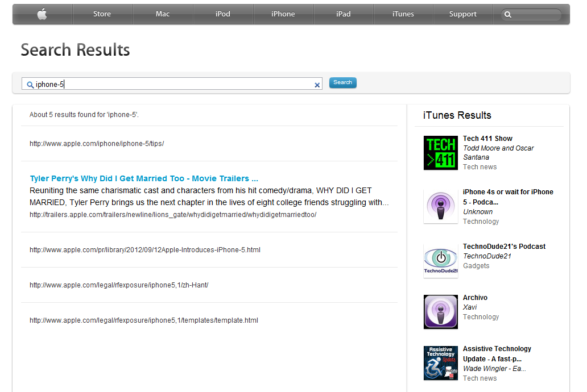Screen dimensions: 587x392
Task: Open 'iPhone 4s or wait for iPhone 5' podcast title
Action: tap(508, 197)
